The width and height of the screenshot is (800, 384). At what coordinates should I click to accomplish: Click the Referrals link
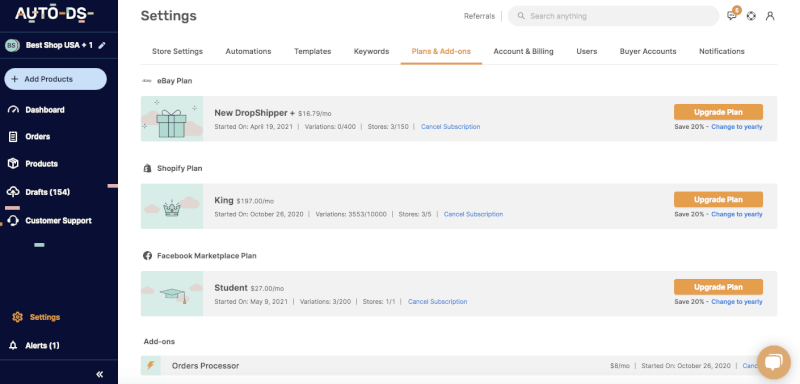tap(480, 16)
